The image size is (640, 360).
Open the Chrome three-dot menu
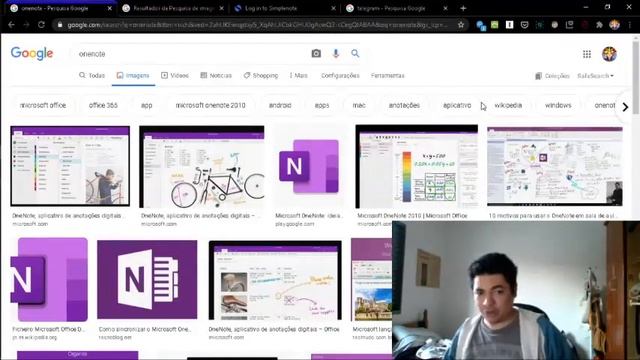click(x=629, y=25)
